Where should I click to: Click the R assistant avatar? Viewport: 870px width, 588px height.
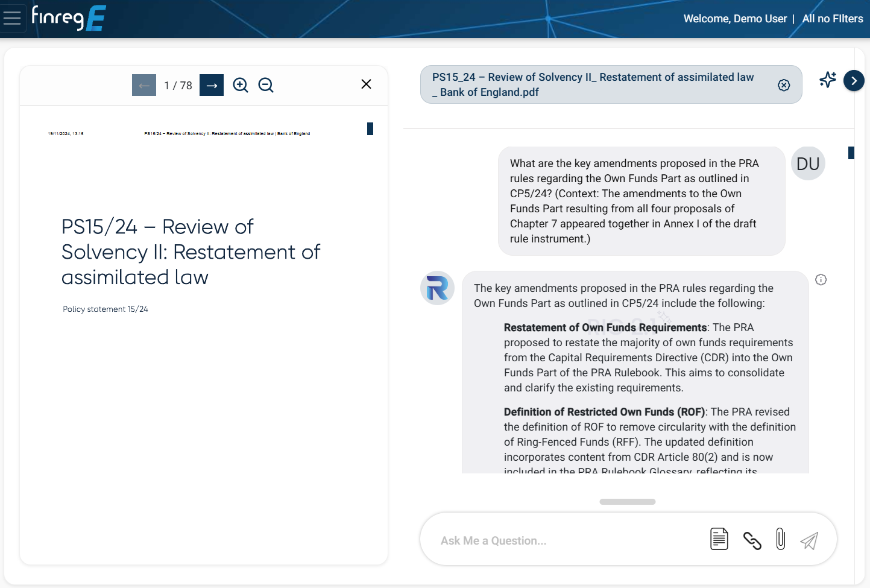[437, 288]
